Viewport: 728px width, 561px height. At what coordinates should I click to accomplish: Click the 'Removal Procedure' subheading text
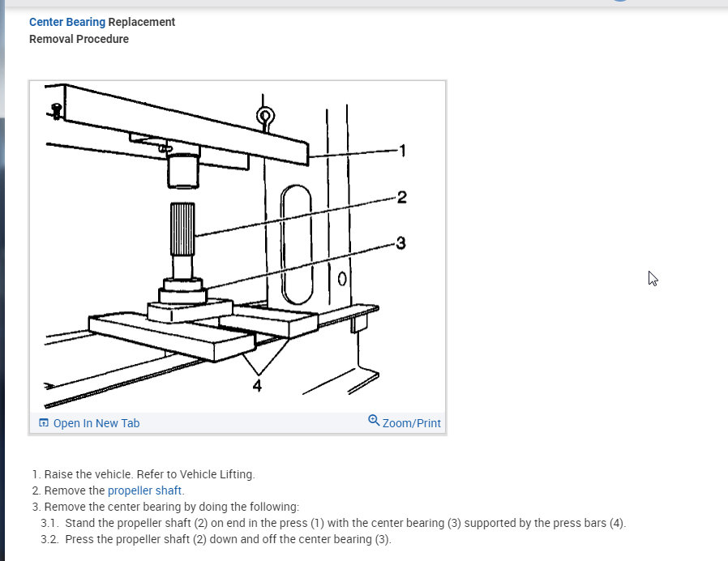pos(79,39)
